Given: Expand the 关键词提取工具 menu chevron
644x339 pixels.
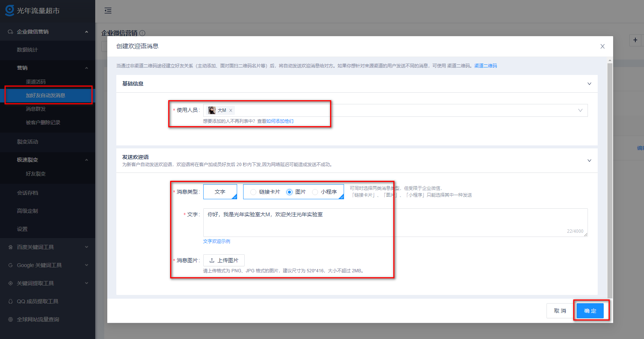Looking at the screenshot, I should point(87,283).
